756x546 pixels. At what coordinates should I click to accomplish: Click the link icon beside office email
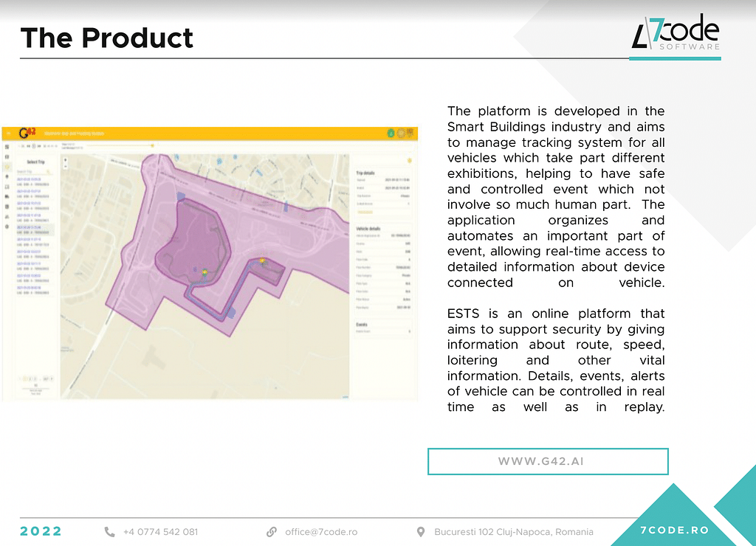point(272,531)
